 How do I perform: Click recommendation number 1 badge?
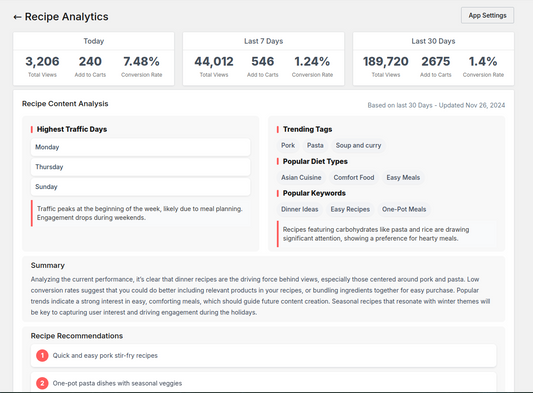[x=42, y=356]
